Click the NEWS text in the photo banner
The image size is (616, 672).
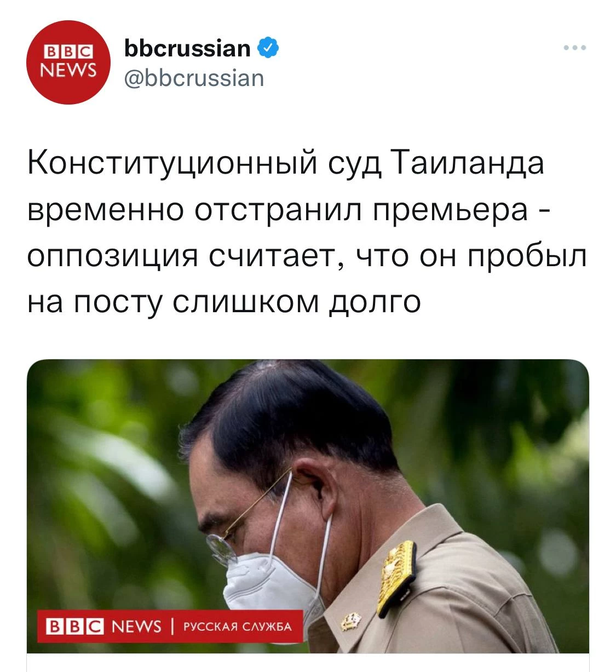(x=136, y=627)
